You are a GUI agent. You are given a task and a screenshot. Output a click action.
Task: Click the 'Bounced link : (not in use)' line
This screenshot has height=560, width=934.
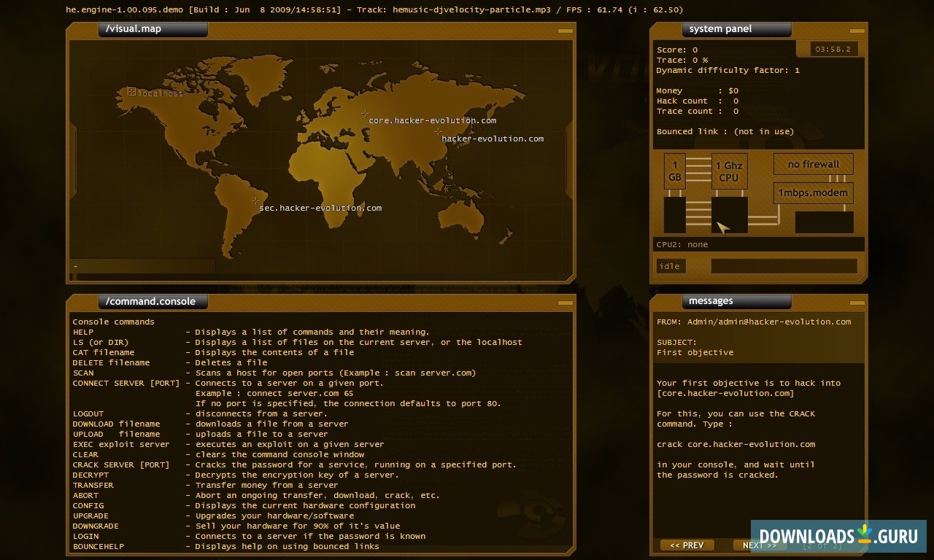click(x=725, y=132)
